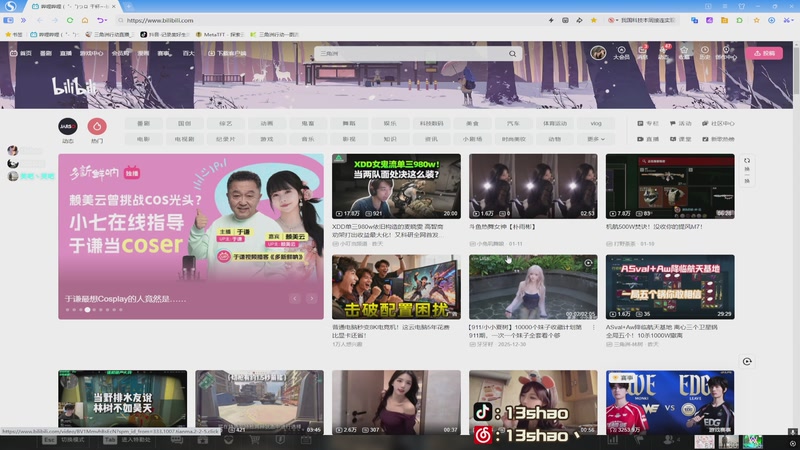Open the 历史 watch history icon
Viewport: 800px width, 450px height.
pos(705,53)
